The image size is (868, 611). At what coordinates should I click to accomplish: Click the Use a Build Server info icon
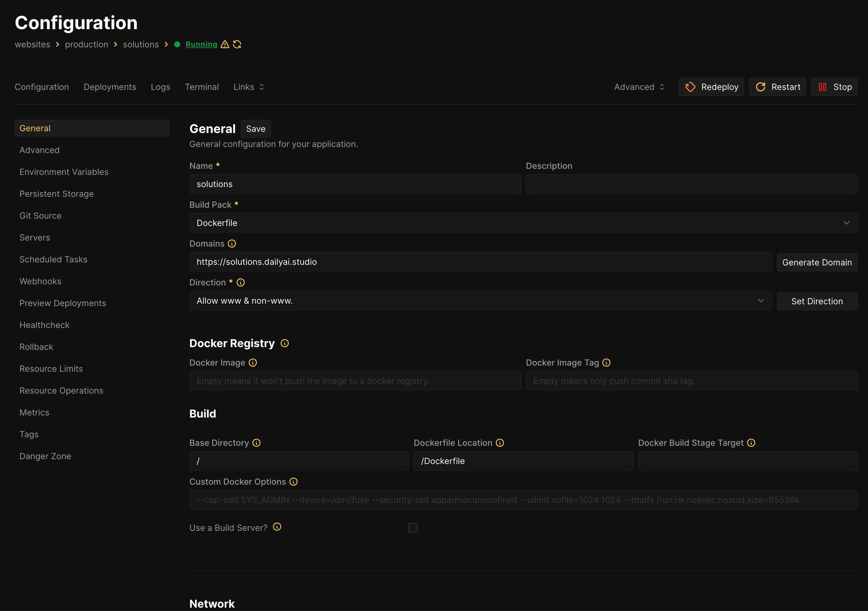tap(277, 527)
